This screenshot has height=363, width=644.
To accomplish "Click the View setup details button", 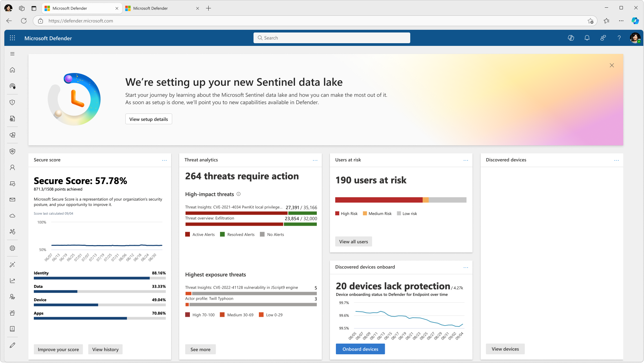I will point(148,119).
